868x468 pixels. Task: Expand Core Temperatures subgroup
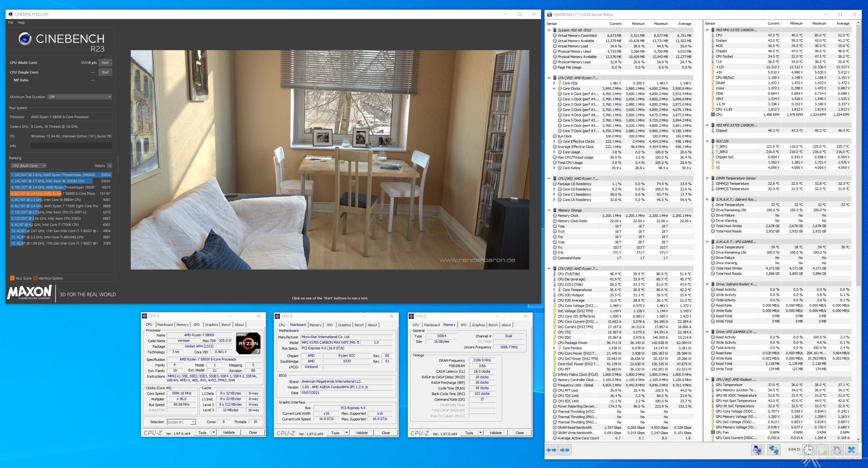point(554,290)
